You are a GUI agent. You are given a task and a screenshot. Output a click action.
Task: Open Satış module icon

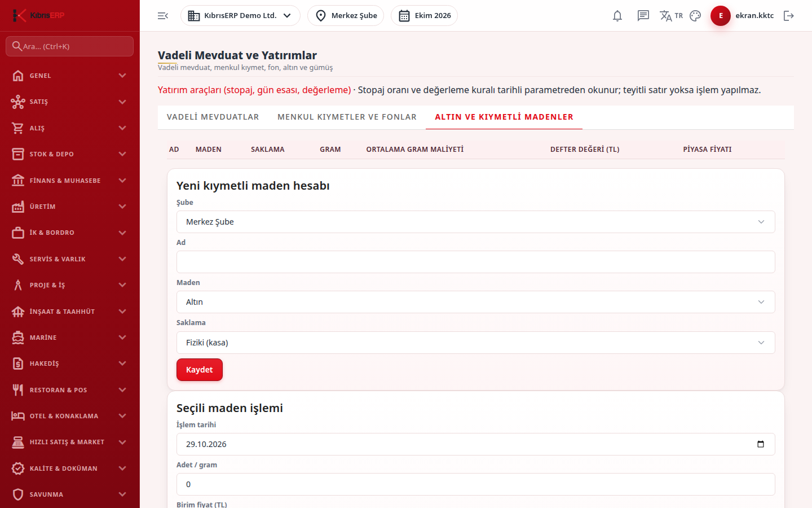(x=18, y=102)
